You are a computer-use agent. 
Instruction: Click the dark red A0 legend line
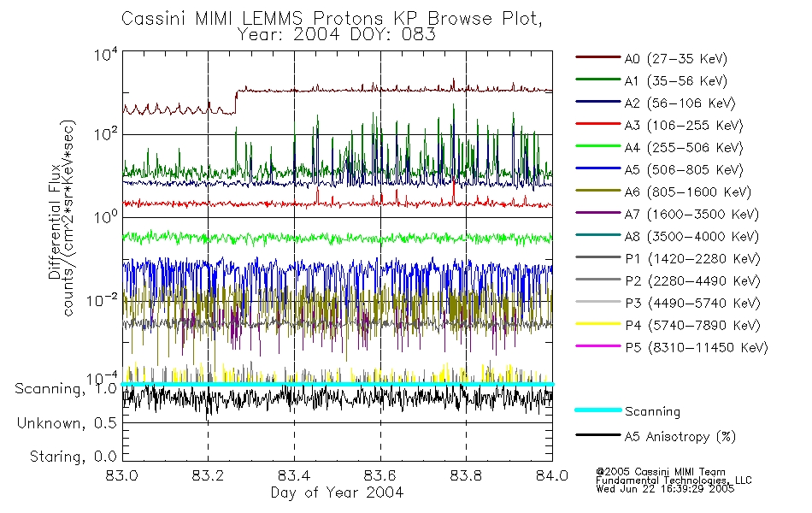[597, 57]
